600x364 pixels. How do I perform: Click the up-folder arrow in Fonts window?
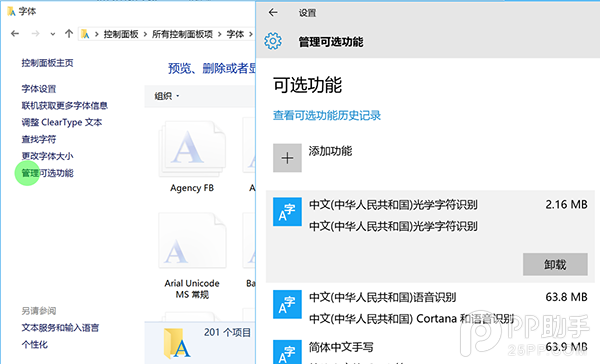(69, 34)
